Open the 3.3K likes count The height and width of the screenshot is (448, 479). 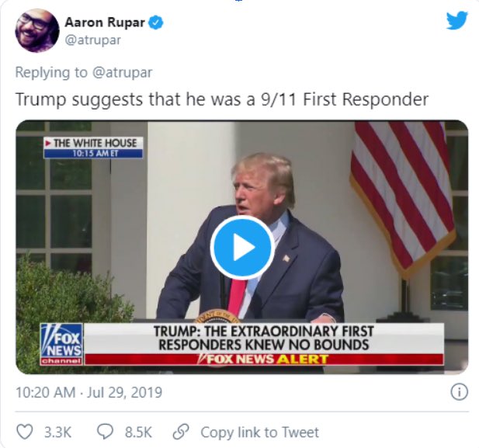[x=57, y=432]
